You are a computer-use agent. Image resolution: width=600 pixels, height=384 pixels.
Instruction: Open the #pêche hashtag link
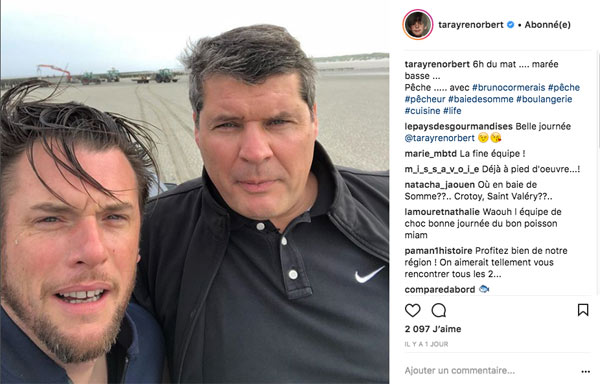(564, 88)
